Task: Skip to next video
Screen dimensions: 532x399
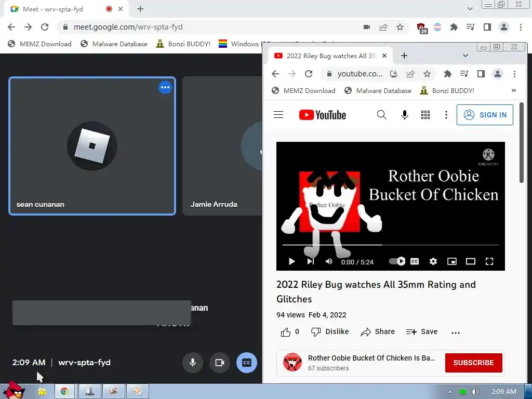Action: click(x=311, y=261)
